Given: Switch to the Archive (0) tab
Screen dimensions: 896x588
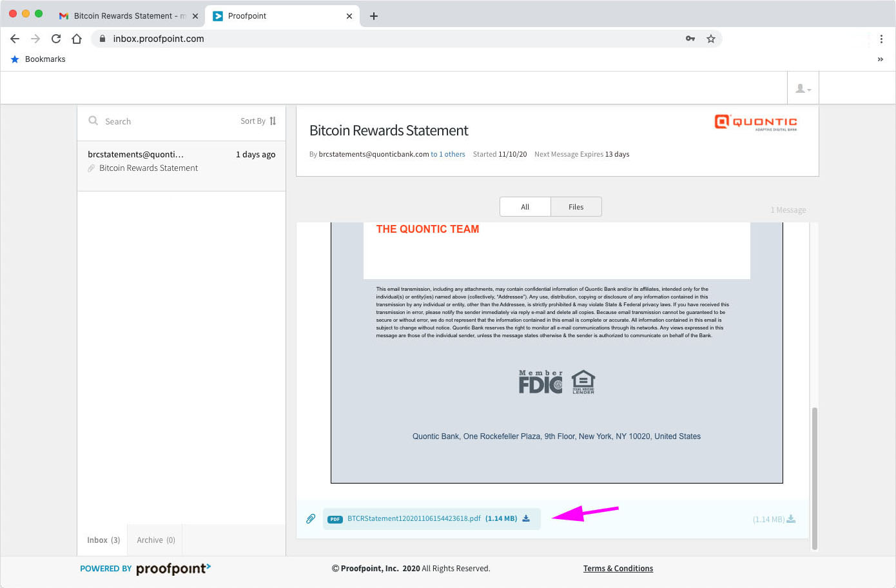Looking at the screenshot, I should point(156,540).
